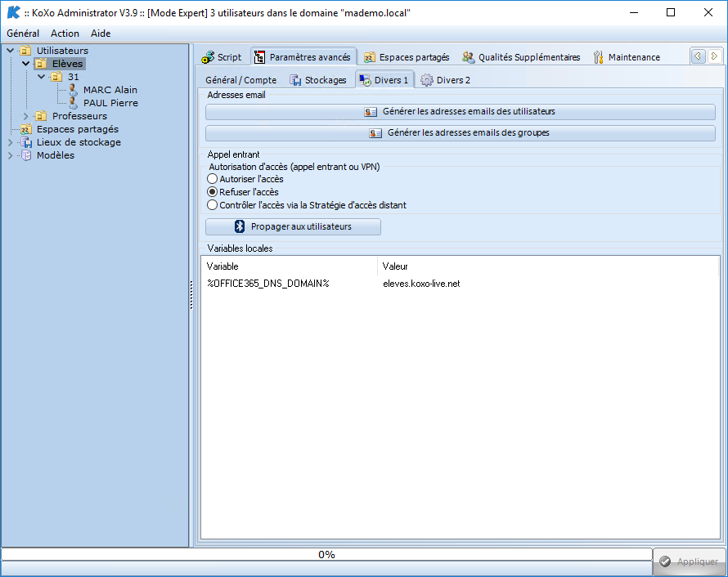Click the 0% progress bar

coord(326,555)
